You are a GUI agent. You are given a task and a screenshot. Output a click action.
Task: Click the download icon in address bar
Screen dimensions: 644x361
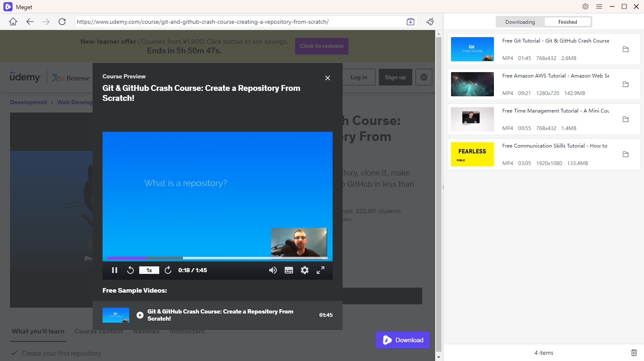[x=411, y=22]
